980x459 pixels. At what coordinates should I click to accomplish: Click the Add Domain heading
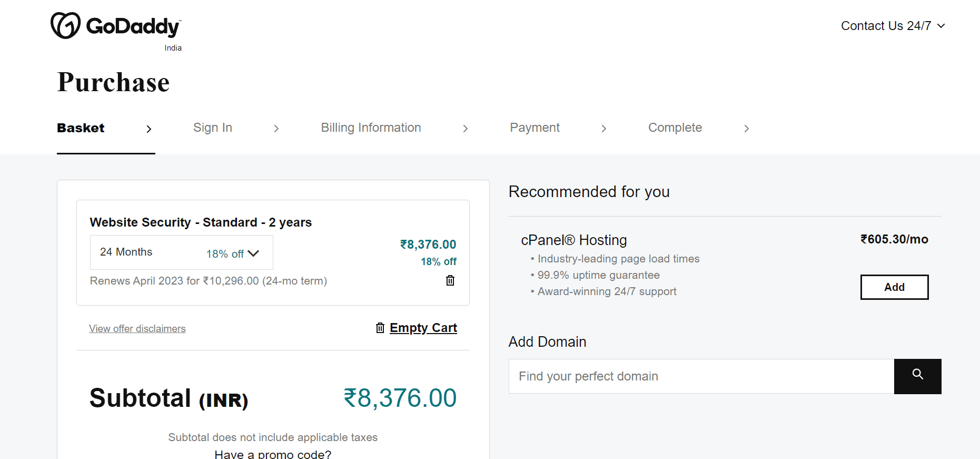coord(547,342)
